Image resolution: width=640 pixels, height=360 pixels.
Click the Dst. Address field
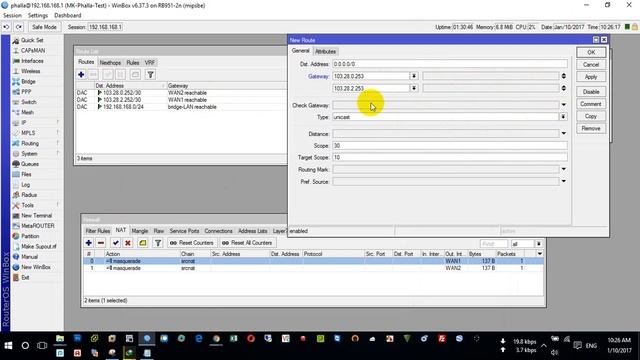tap(449, 64)
